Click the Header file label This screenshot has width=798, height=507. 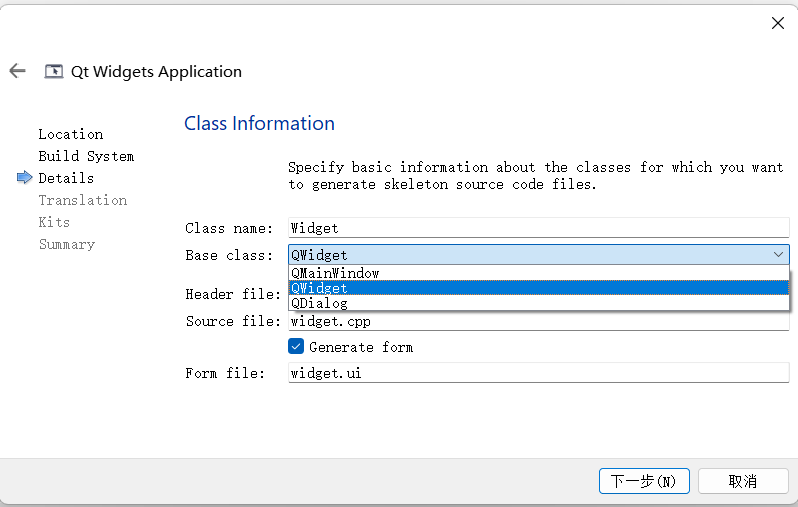(233, 294)
